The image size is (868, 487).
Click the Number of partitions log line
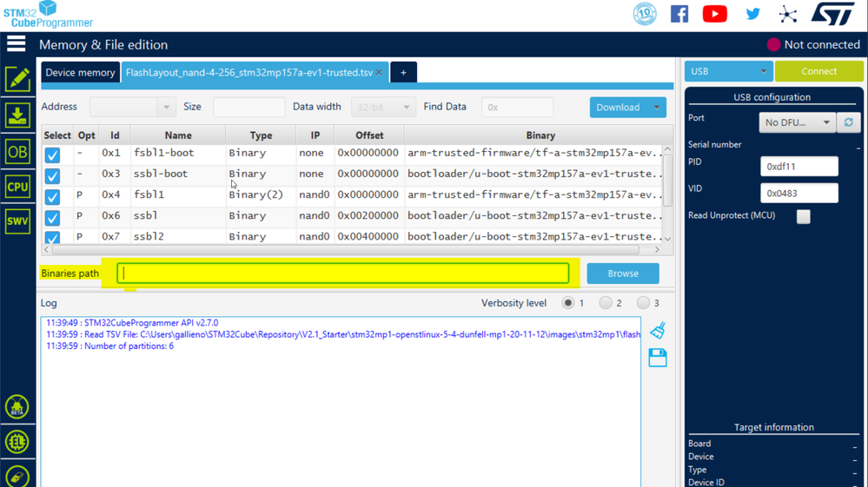click(110, 346)
